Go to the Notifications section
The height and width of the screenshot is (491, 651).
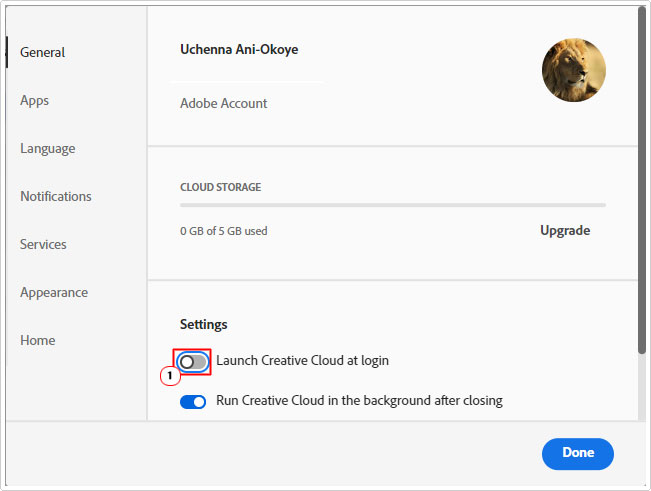point(56,196)
